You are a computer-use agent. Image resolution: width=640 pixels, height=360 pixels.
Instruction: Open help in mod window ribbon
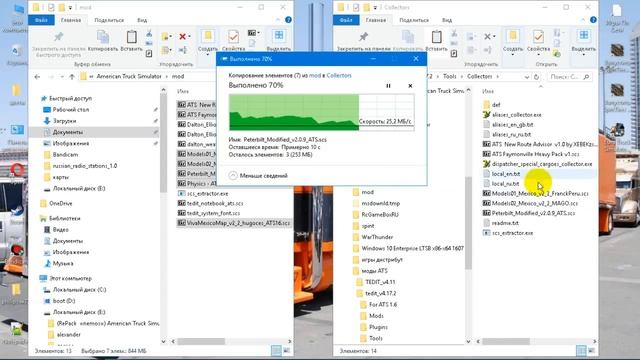click(288, 20)
